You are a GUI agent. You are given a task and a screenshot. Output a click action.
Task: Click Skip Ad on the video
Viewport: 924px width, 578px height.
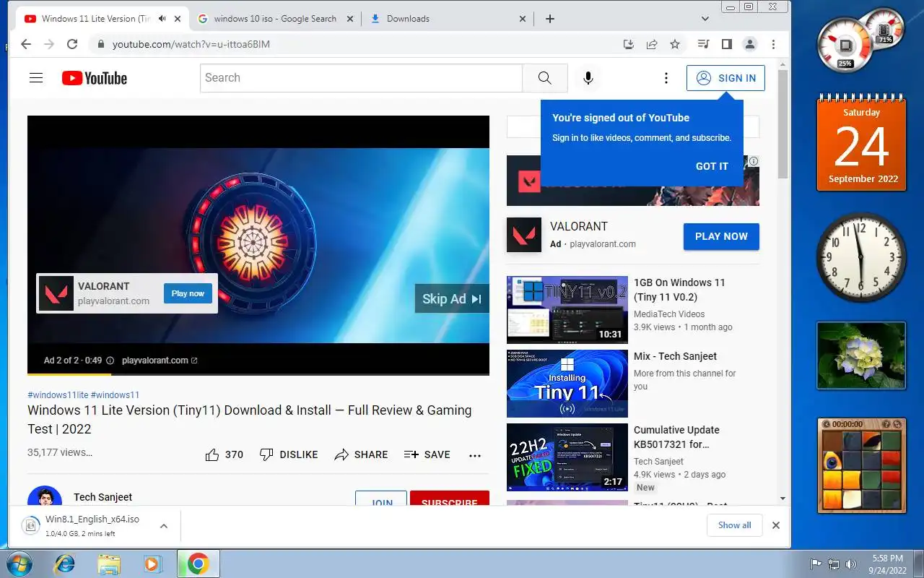(452, 298)
